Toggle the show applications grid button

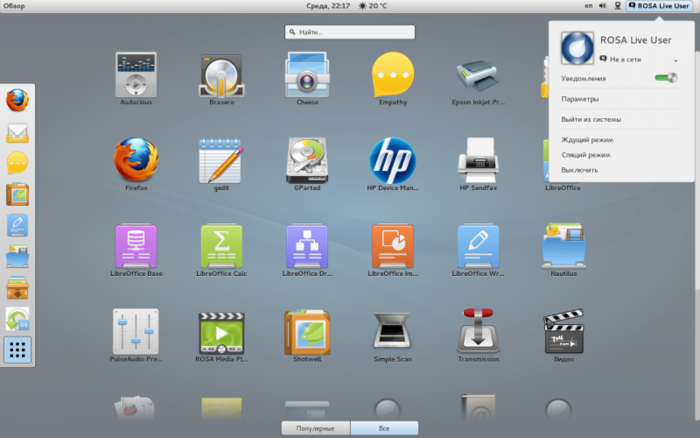click(x=17, y=350)
